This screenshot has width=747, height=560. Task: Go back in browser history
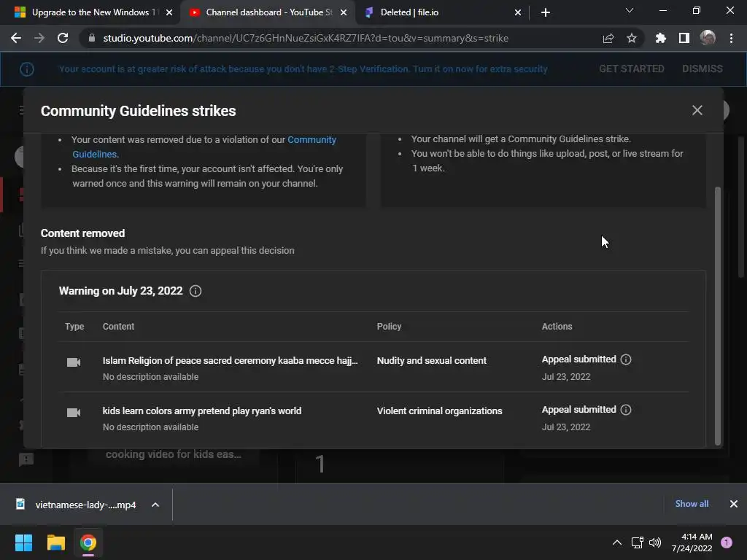tap(16, 38)
